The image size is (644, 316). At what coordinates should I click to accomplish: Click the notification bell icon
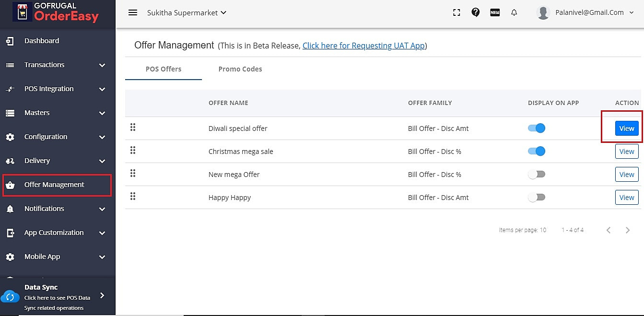(514, 13)
